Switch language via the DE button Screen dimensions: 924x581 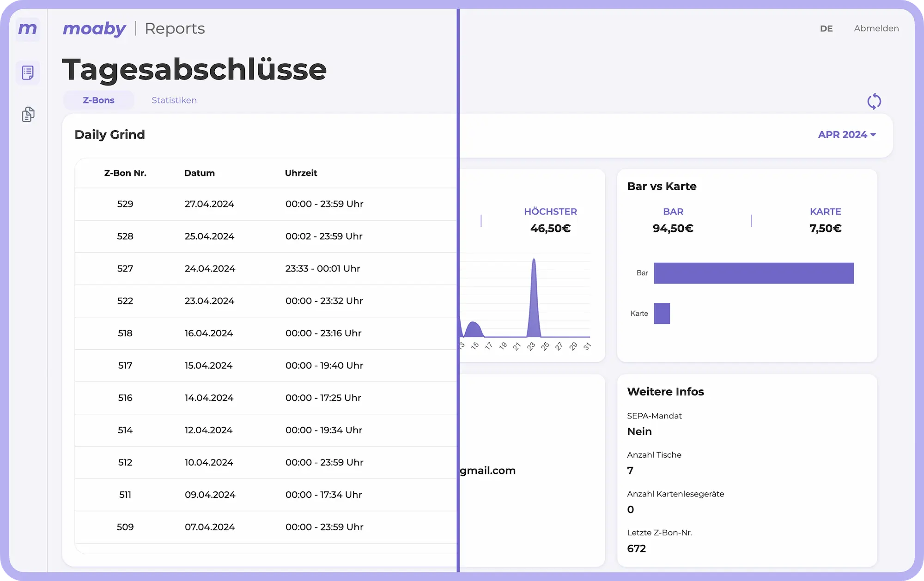[x=826, y=29]
